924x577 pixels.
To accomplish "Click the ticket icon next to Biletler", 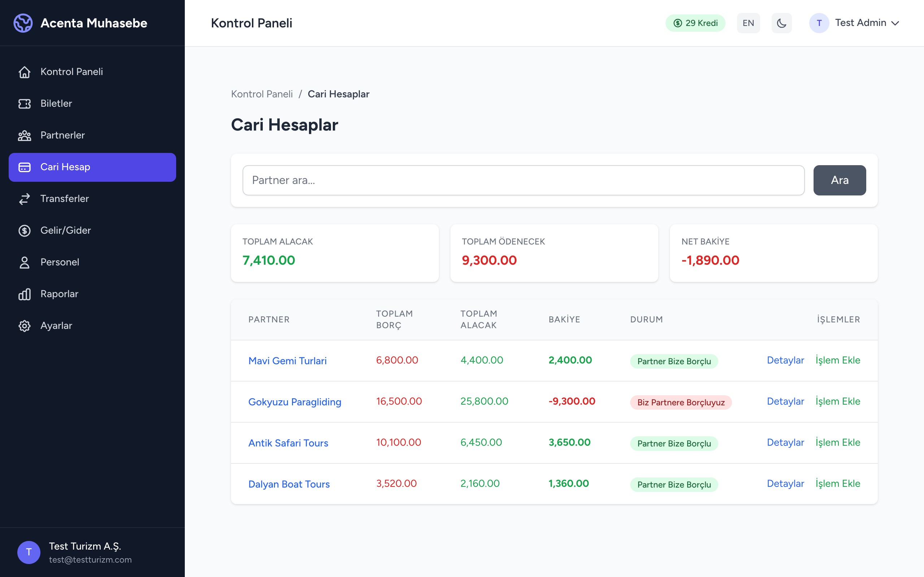I will (25, 103).
